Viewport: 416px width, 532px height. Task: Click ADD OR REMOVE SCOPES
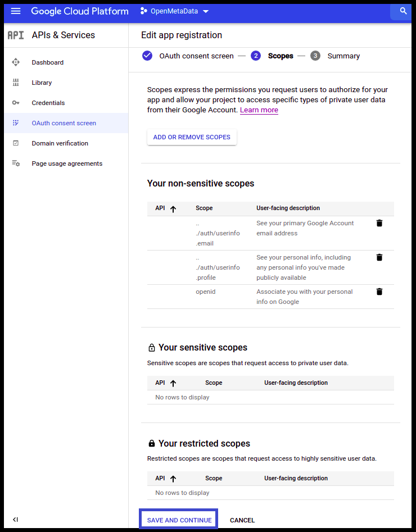pyautogui.click(x=192, y=137)
